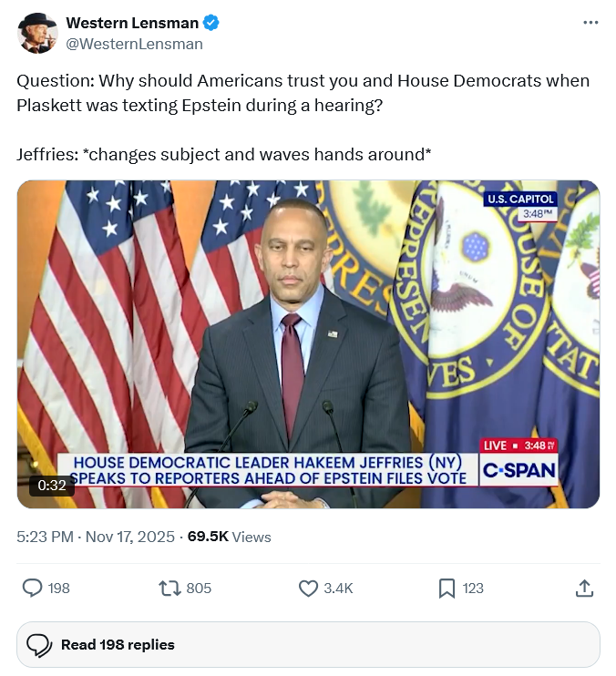Bookmark this post
This screenshot has height=676, width=616.
click(447, 589)
